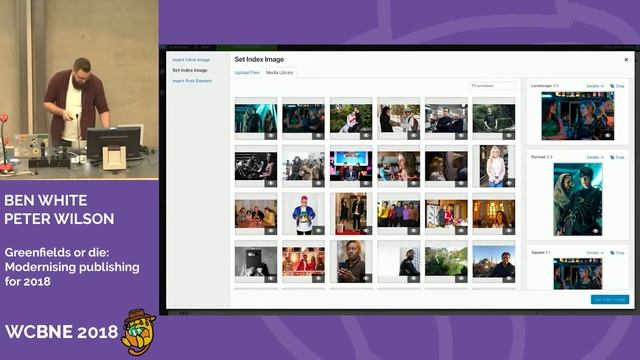Close the Set Index Image dialog
The image size is (640, 360).
(626, 60)
